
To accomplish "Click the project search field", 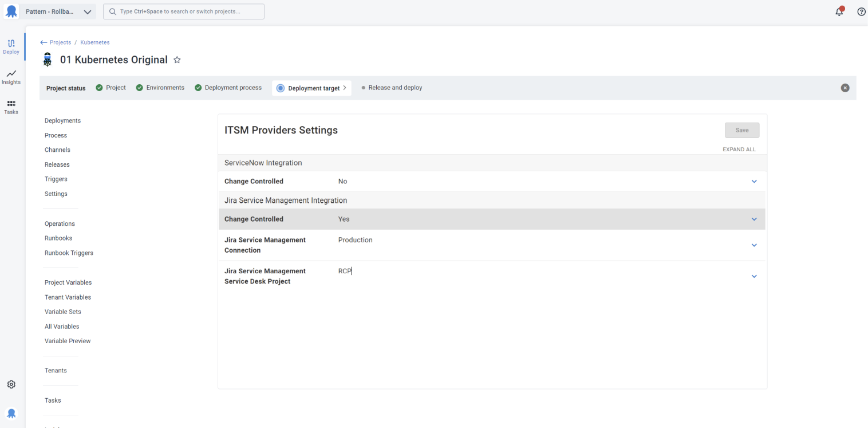I will point(183,11).
